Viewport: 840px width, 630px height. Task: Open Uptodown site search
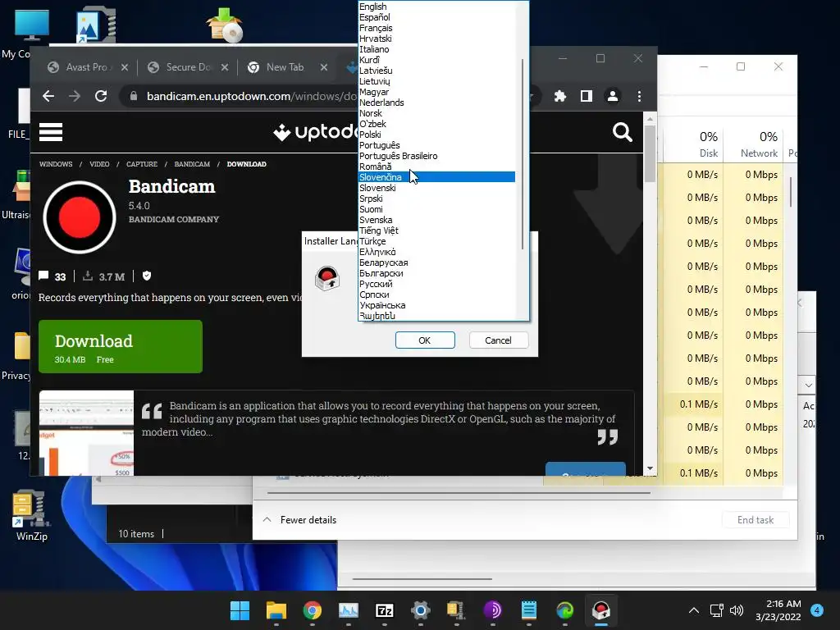pyautogui.click(x=622, y=132)
